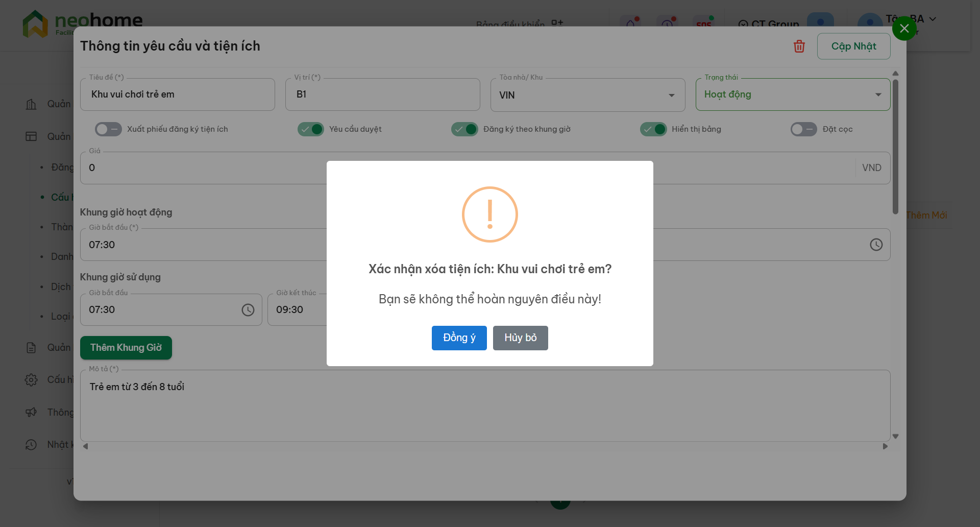The height and width of the screenshot is (527, 980).
Task: Cancel deletion with Hủy bỏ button
Action: click(x=520, y=338)
